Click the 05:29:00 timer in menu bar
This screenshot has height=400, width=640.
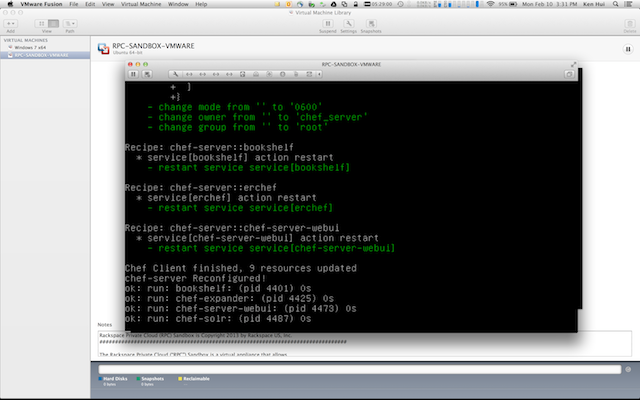[378, 4]
